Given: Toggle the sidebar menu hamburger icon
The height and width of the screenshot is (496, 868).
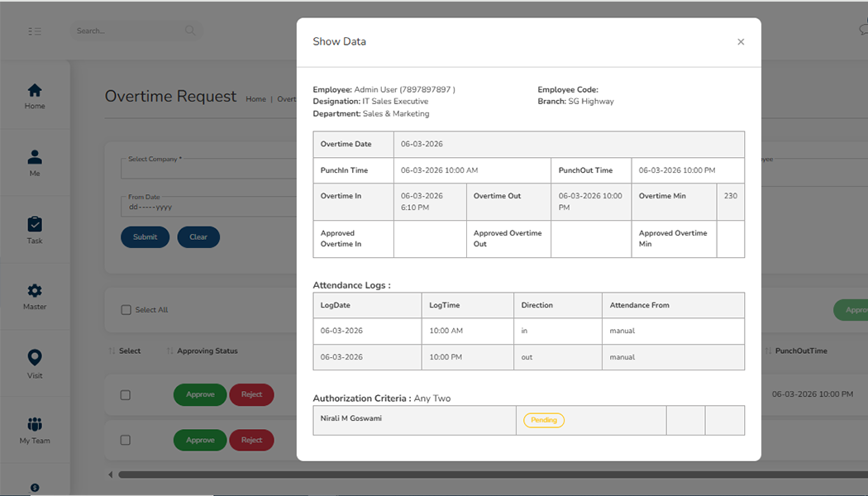Looking at the screenshot, I should pyautogui.click(x=35, y=31).
